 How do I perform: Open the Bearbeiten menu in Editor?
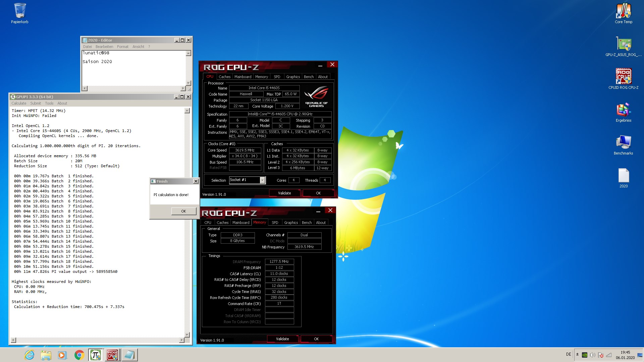pos(104,47)
